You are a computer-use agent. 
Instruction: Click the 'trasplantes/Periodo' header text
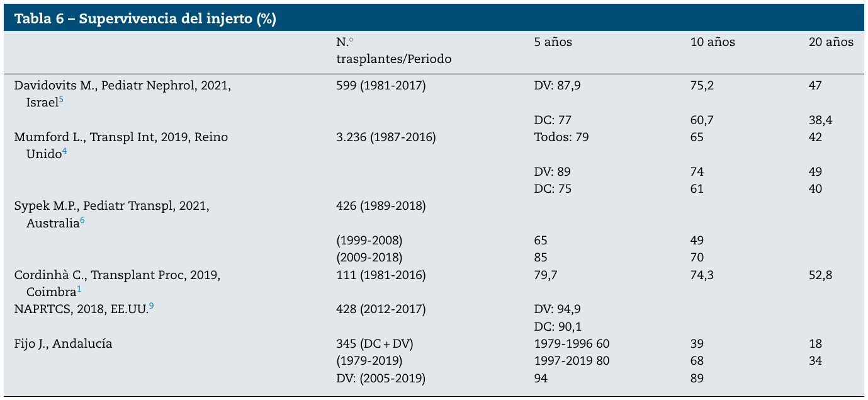coord(394,59)
